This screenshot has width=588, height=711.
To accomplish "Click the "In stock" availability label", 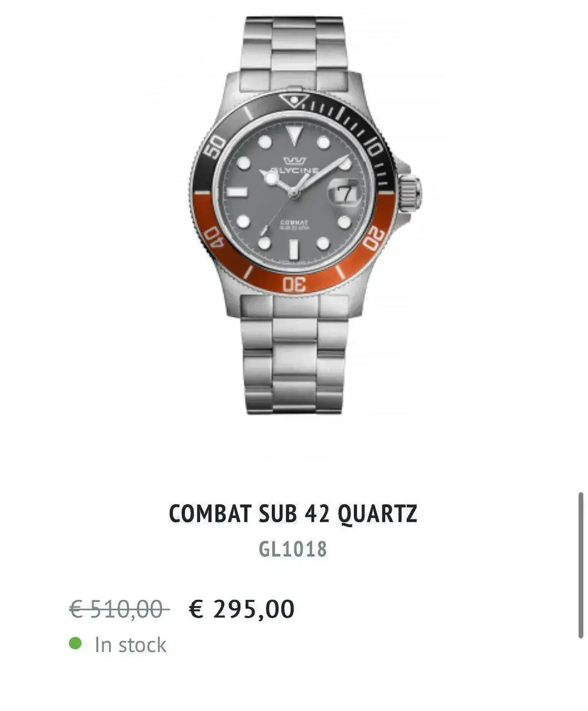I will tap(131, 645).
